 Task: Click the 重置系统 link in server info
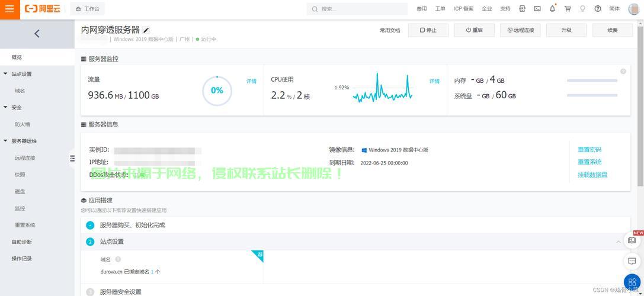coord(589,162)
